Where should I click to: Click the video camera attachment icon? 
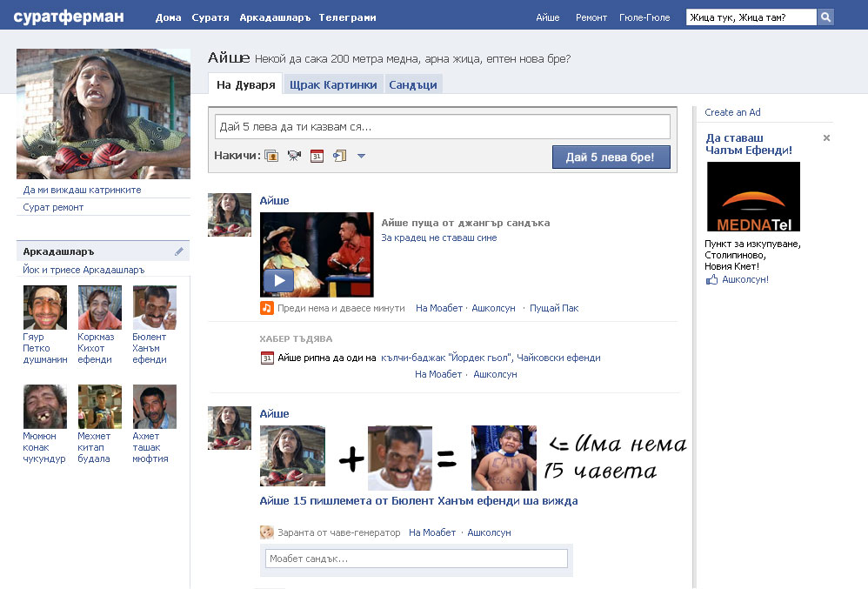tap(294, 156)
